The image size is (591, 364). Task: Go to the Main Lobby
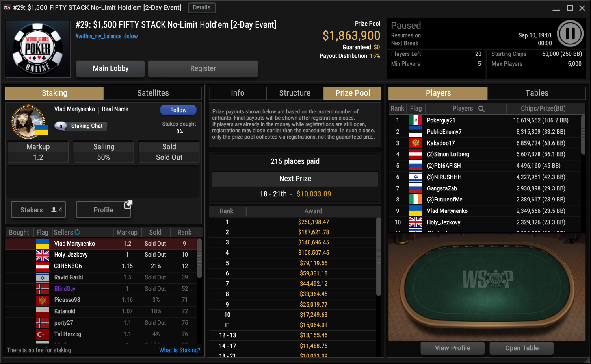[110, 68]
